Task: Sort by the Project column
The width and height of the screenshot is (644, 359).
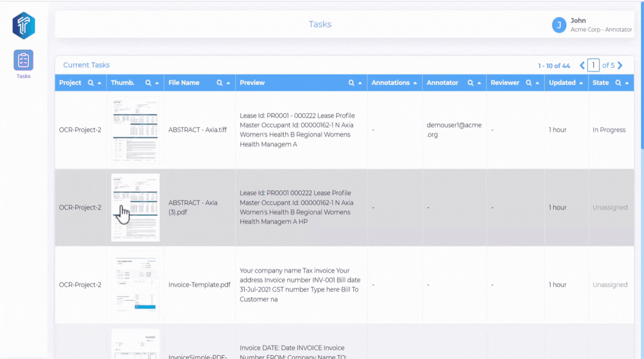Action: pyautogui.click(x=99, y=83)
